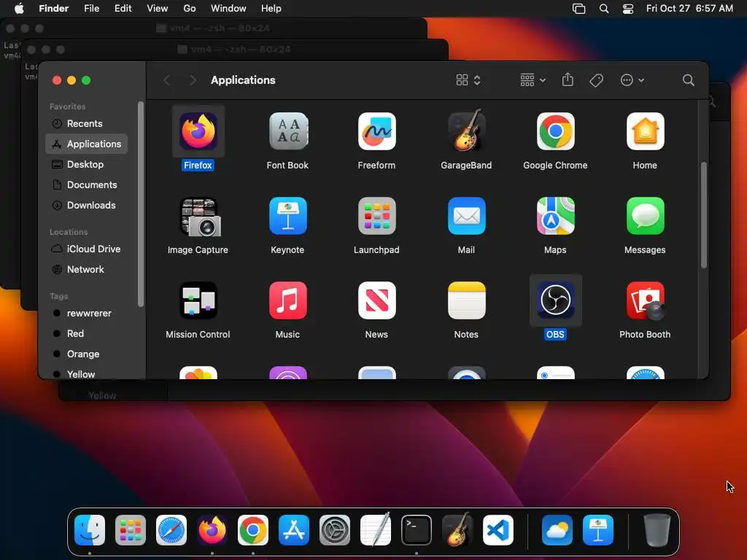Open Stage Manager icon in menu bar
Image resolution: width=747 pixels, height=560 pixels.
pos(578,8)
